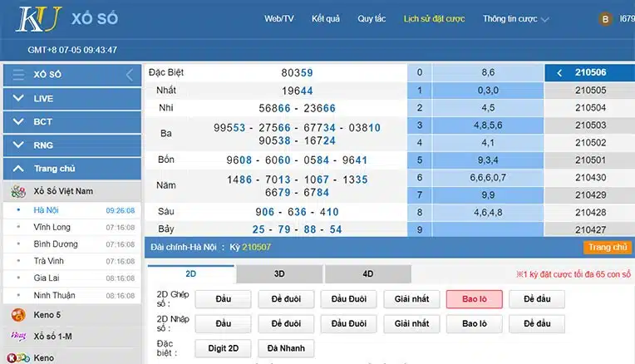The image size is (635, 364).
Task: Collapse sidebar with the left chevron
Action: 129,75
